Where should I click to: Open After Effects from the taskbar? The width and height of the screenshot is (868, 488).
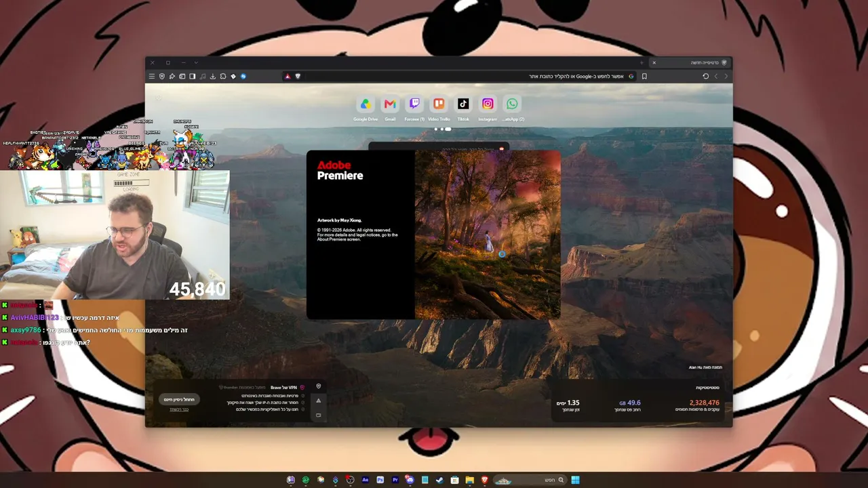366,480
